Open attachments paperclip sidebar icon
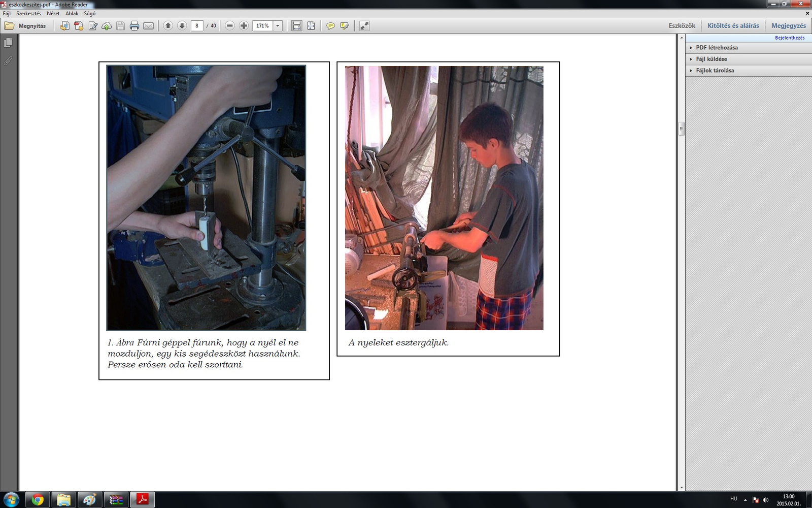Viewport: 812px width, 508px height. click(x=8, y=61)
